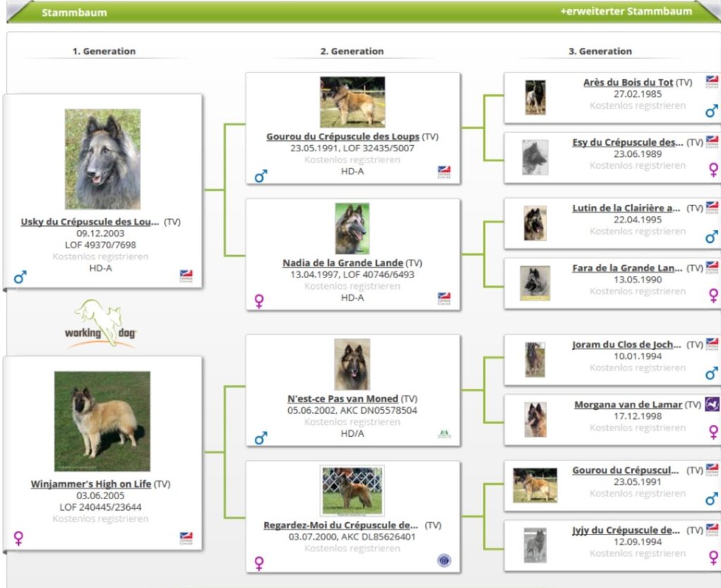
Task: Click Kostenlos registrieren under Winjammer's High on Life
Action: [x=100, y=518]
